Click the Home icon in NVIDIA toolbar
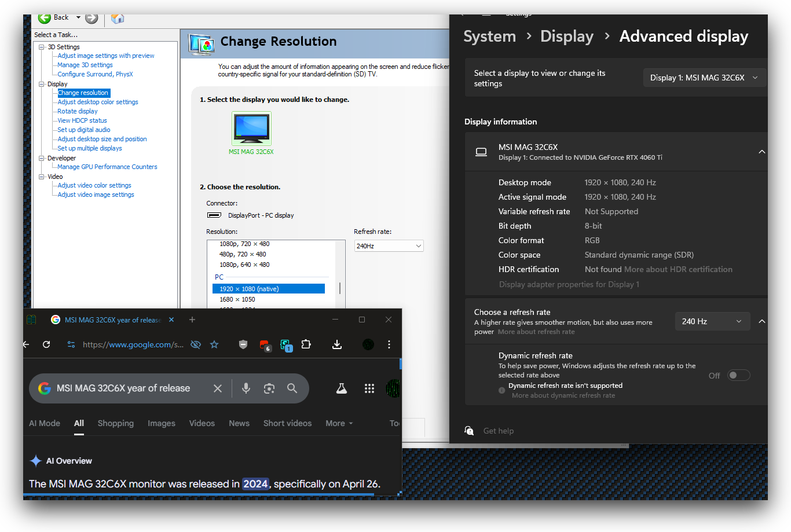791x532 pixels. click(x=118, y=19)
